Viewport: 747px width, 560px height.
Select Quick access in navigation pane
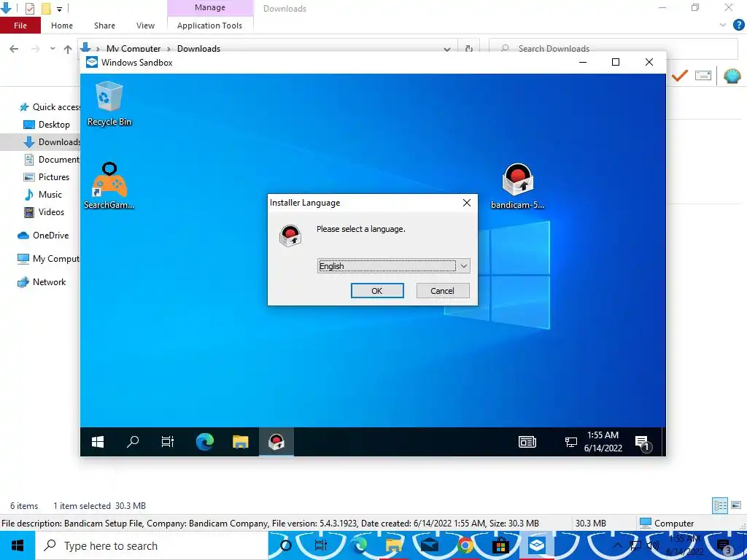coord(50,107)
